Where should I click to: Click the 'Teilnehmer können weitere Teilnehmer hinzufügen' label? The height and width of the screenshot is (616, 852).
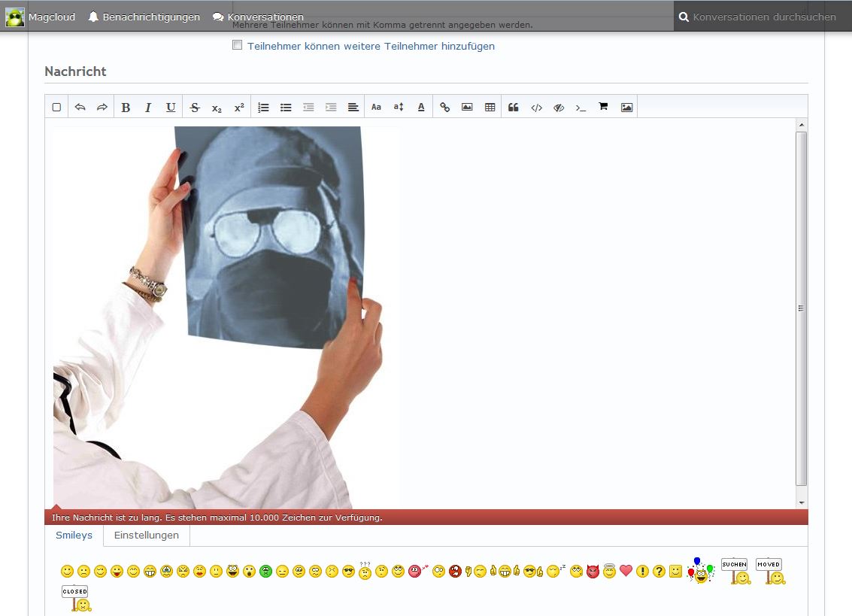tap(371, 46)
